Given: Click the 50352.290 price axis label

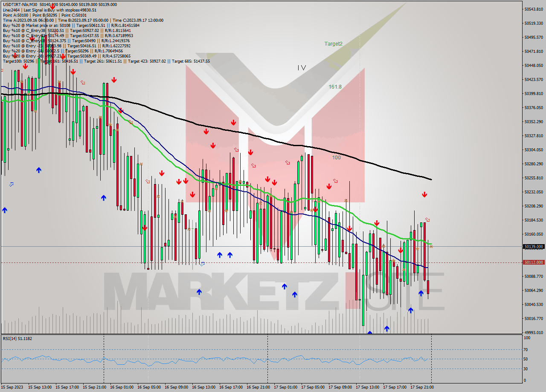Looking at the screenshot, I should click(x=534, y=121).
